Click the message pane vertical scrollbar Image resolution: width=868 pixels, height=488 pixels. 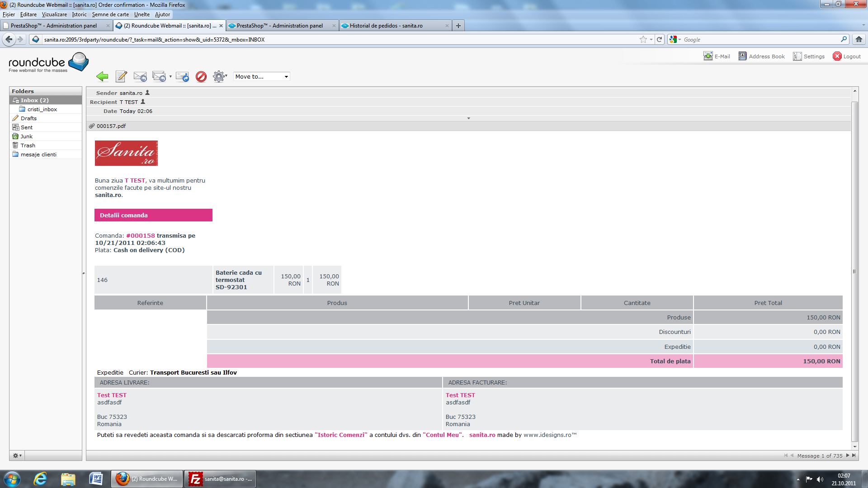(x=854, y=271)
